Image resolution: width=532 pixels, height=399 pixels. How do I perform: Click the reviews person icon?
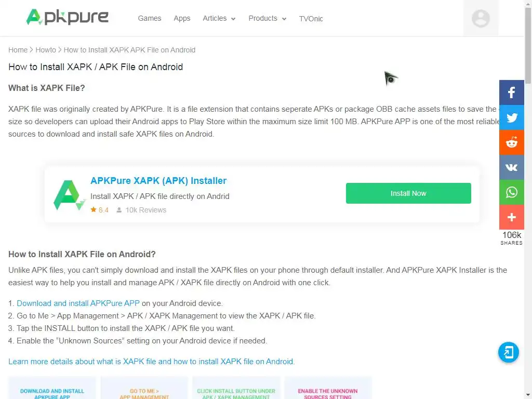point(119,210)
